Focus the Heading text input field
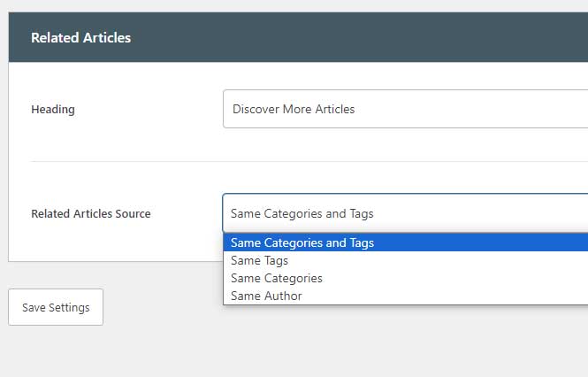Screen dimensions: 588x377 [x=405, y=109]
